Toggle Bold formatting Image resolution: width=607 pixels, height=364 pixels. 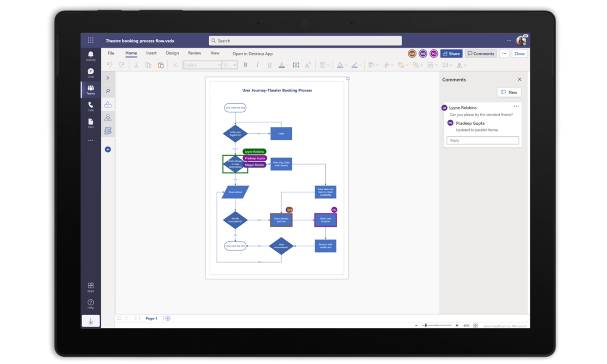pyautogui.click(x=246, y=65)
